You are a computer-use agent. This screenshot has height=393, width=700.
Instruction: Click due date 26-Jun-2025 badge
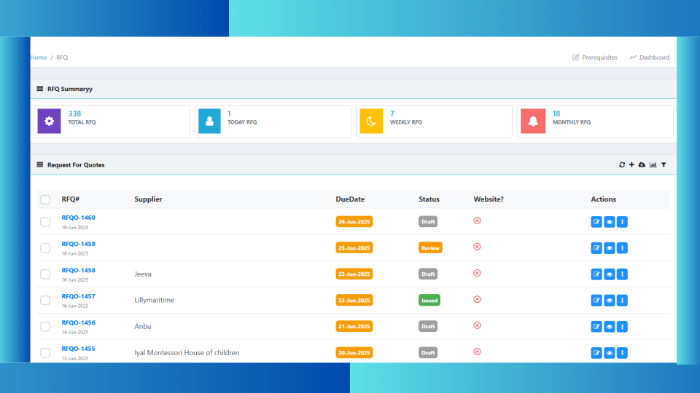(354, 222)
